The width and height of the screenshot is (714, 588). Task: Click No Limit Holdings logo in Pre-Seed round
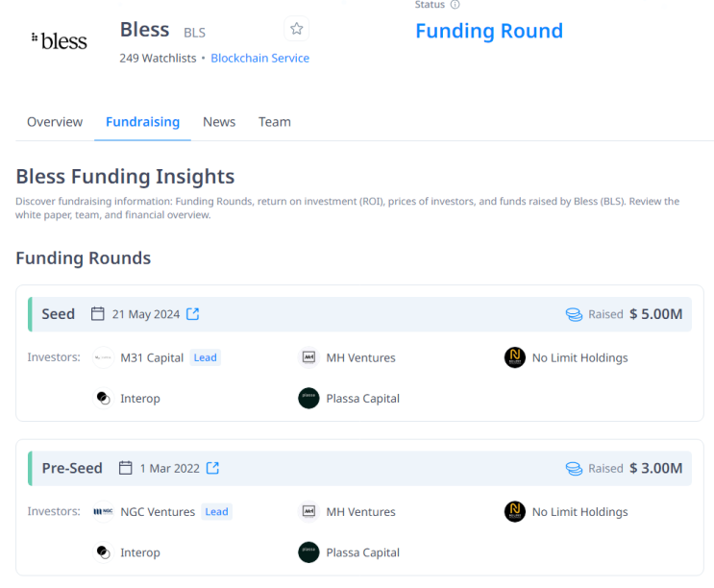pyautogui.click(x=515, y=511)
